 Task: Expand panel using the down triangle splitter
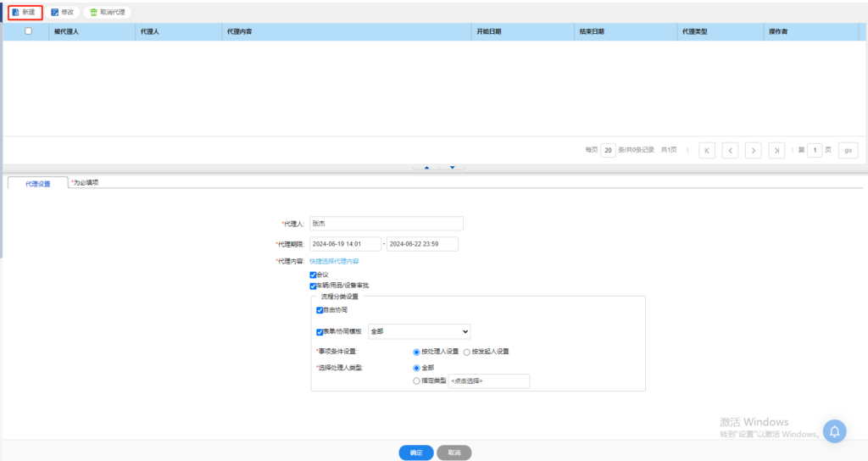click(x=452, y=168)
